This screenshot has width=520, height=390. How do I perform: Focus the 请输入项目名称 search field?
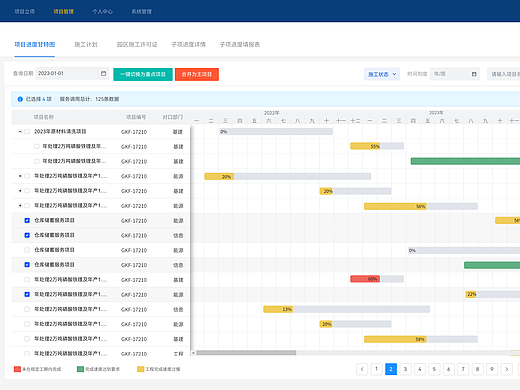503,74
